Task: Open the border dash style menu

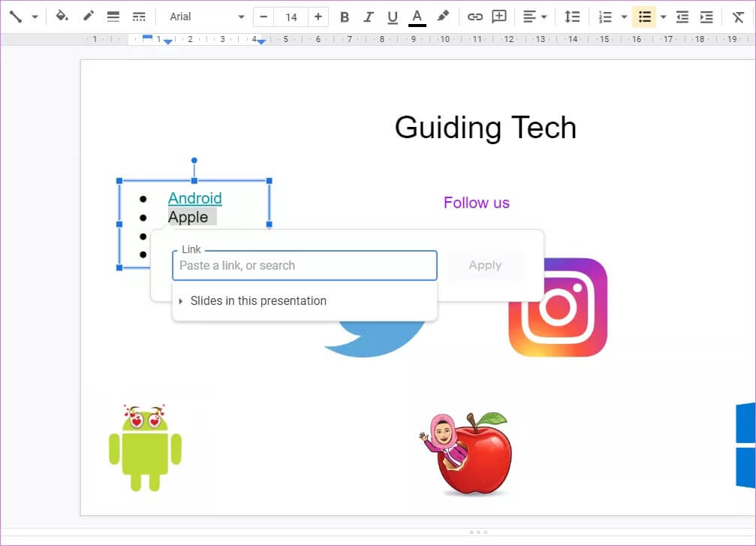Action: [139, 17]
